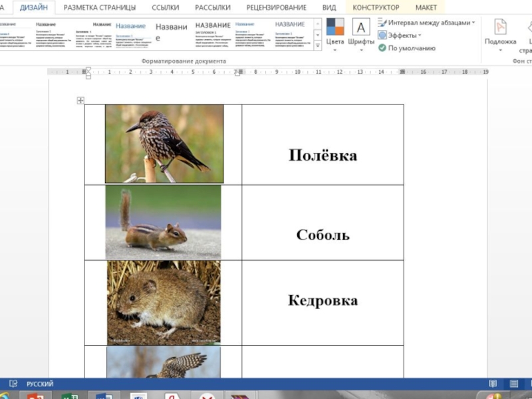
Task: Switch to Read Mode view in status bar
Action: [x=493, y=384]
